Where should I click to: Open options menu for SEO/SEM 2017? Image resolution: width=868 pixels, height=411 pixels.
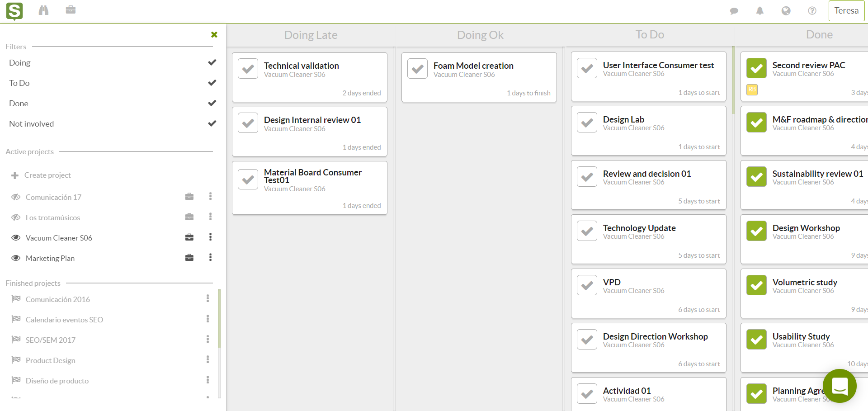click(208, 339)
